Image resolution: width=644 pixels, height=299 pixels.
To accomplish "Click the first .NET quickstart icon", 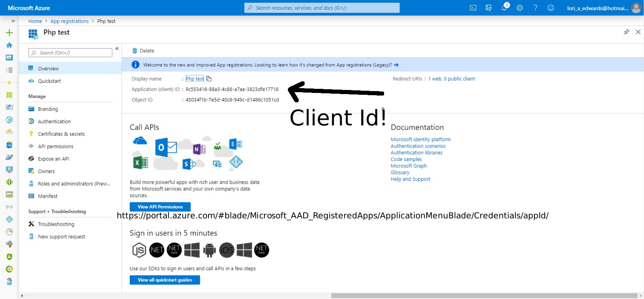I will tap(157, 250).
